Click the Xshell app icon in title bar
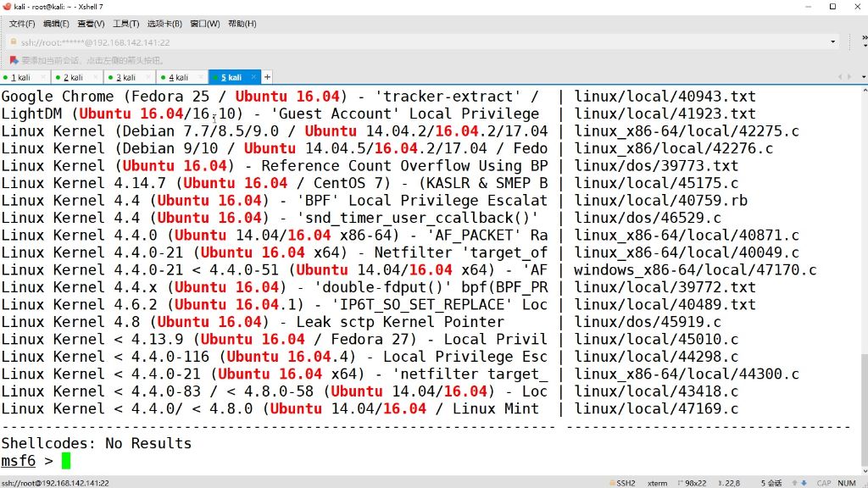868x488 pixels. (x=7, y=7)
